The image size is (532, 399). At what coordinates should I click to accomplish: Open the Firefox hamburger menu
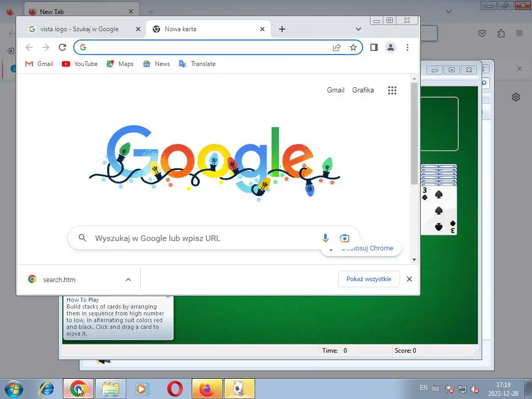tap(520, 33)
